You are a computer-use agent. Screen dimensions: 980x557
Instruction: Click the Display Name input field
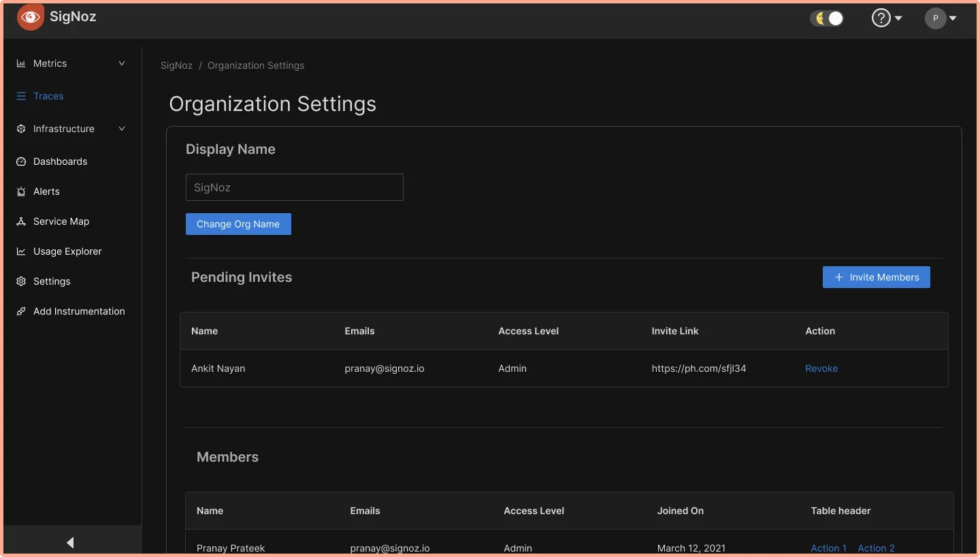tap(294, 187)
